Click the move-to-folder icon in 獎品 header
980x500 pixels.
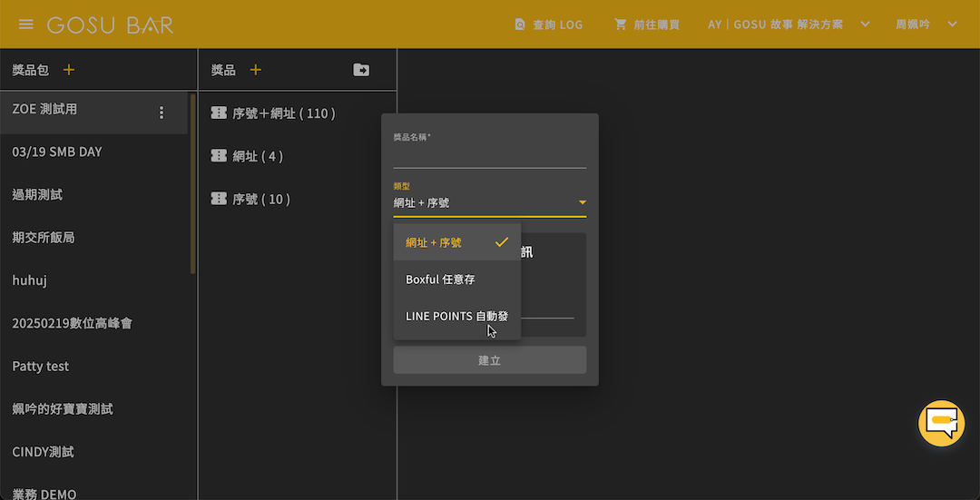point(361,69)
